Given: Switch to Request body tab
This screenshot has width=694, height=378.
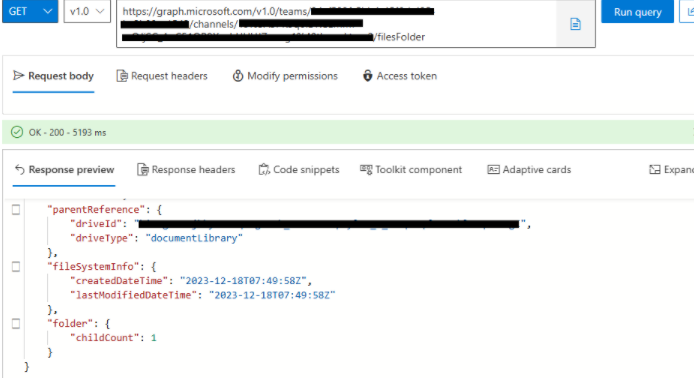Looking at the screenshot, I should [x=54, y=76].
